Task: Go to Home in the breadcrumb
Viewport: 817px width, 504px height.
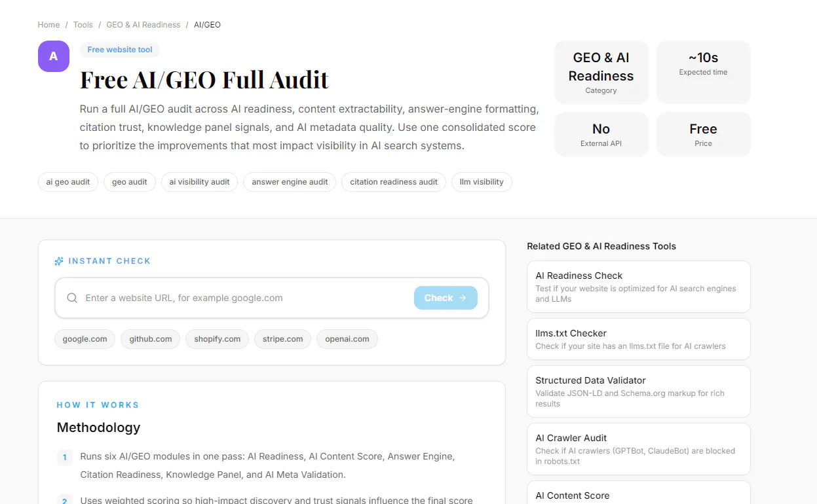Action: coord(48,25)
